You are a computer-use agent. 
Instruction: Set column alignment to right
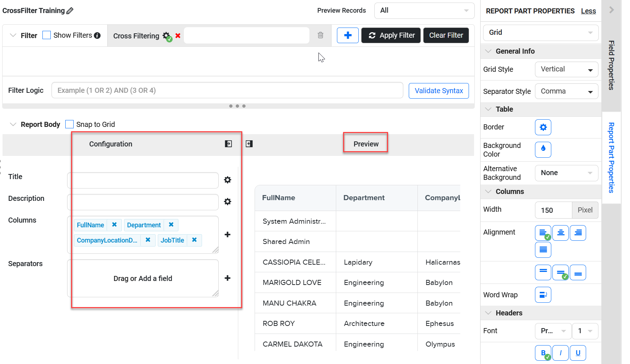click(578, 233)
